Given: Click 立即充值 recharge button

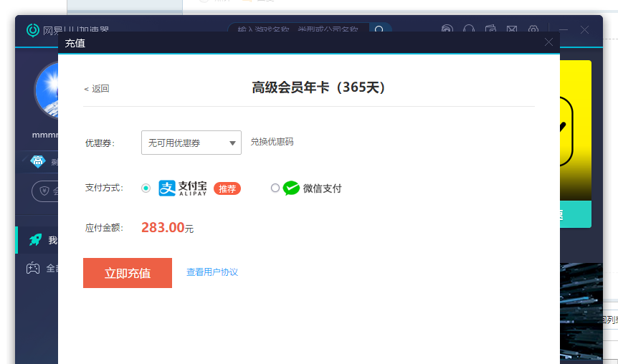Looking at the screenshot, I should 128,273.
